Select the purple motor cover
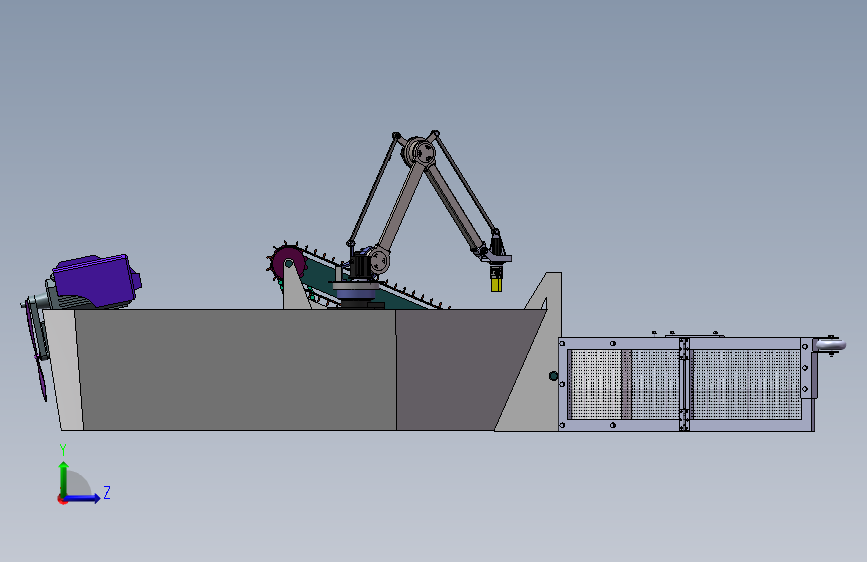This screenshot has width=867, height=562. [95, 280]
